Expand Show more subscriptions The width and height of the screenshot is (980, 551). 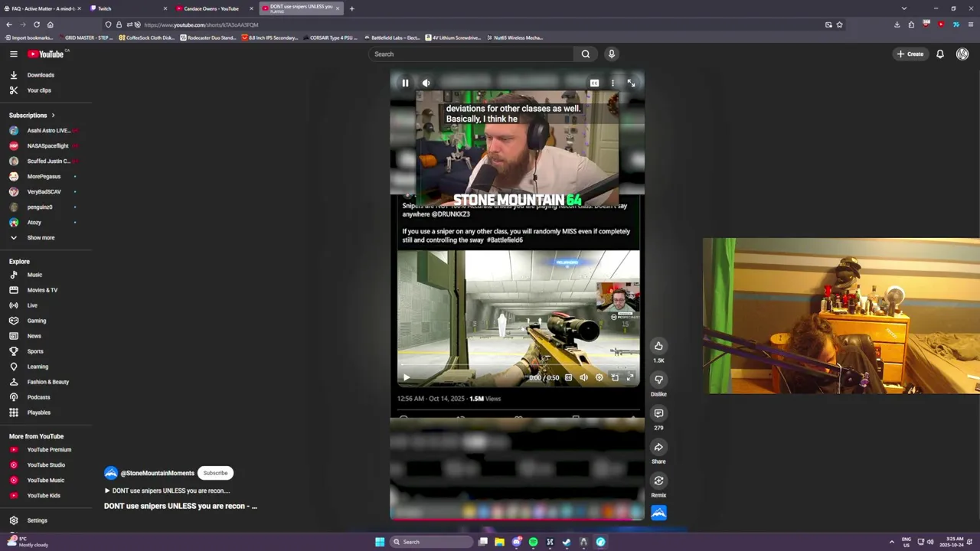click(41, 237)
